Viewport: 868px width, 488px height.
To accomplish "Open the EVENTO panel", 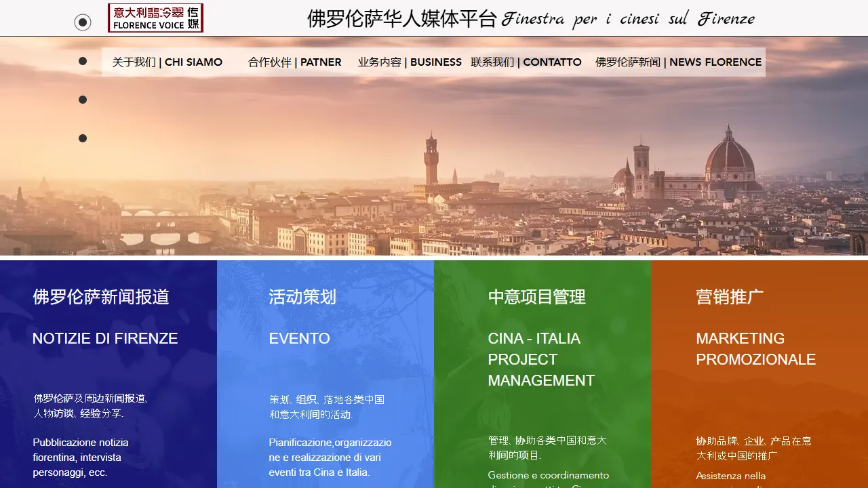I will coord(299,338).
